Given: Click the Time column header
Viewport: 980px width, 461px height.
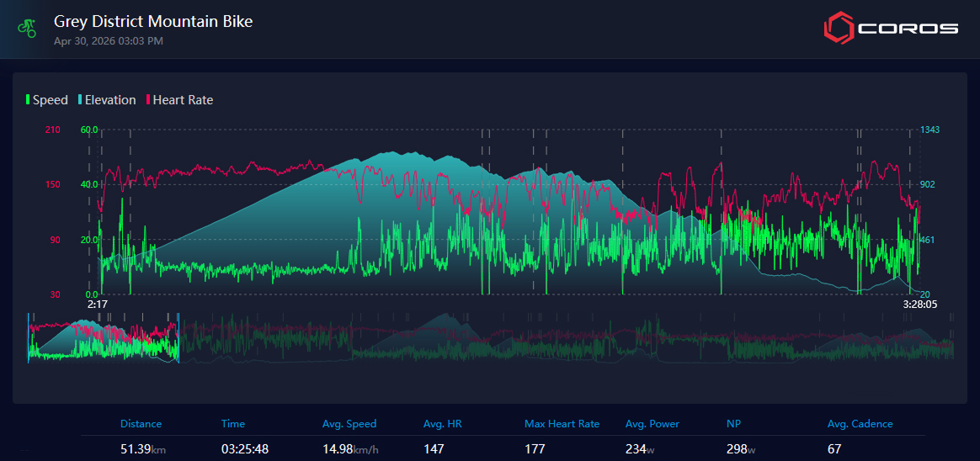Looking at the screenshot, I should [x=233, y=423].
